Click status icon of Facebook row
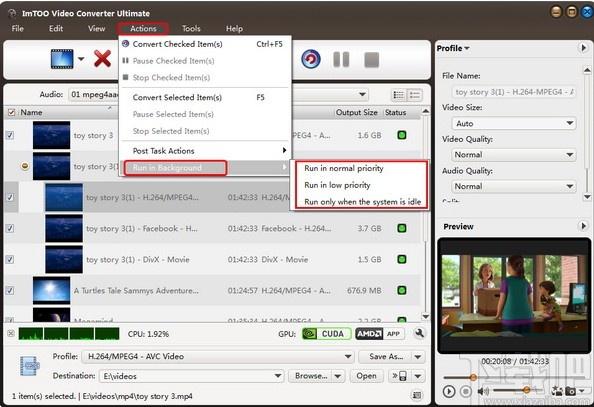Screen dimensions: 594x407 click(x=402, y=228)
